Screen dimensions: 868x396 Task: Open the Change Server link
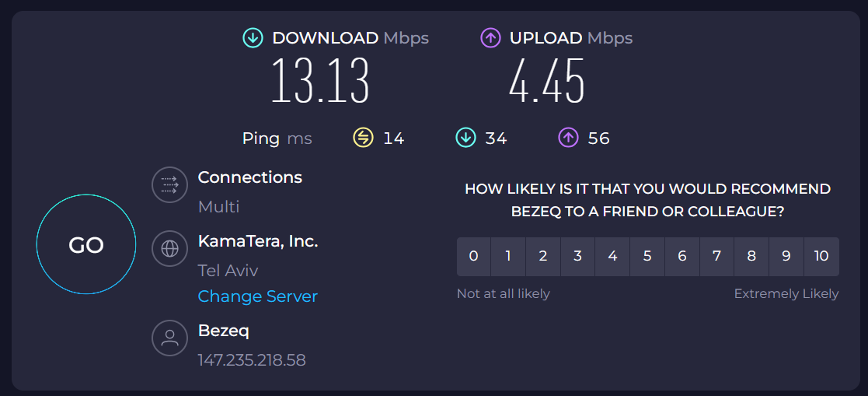click(x=258, y=296)
